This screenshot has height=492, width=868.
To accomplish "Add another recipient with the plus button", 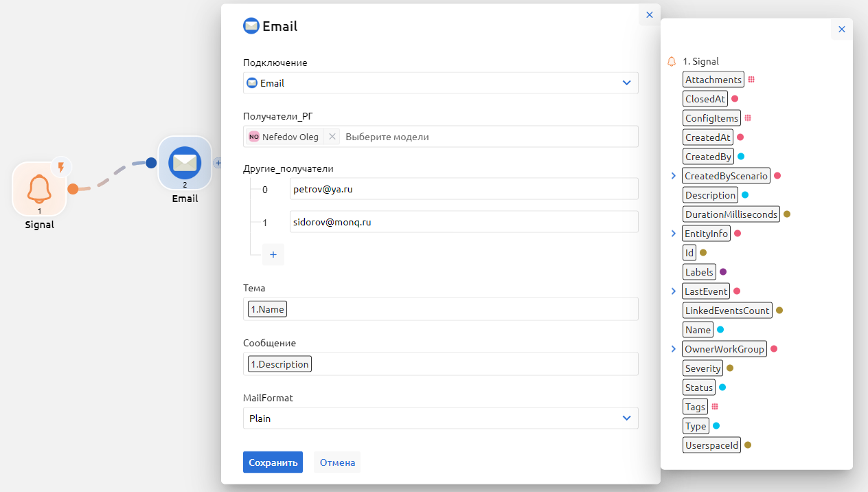I will [273, 254].
